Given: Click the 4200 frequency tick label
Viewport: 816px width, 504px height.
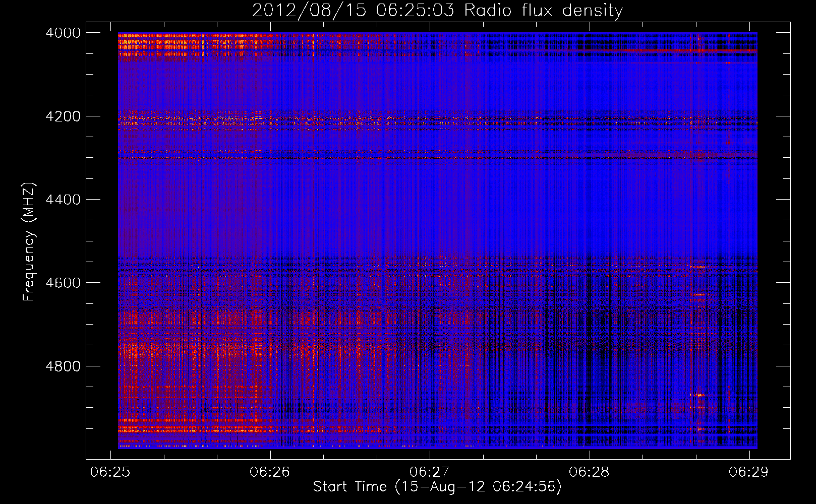Looking at the screenshot, I should 63,116.
